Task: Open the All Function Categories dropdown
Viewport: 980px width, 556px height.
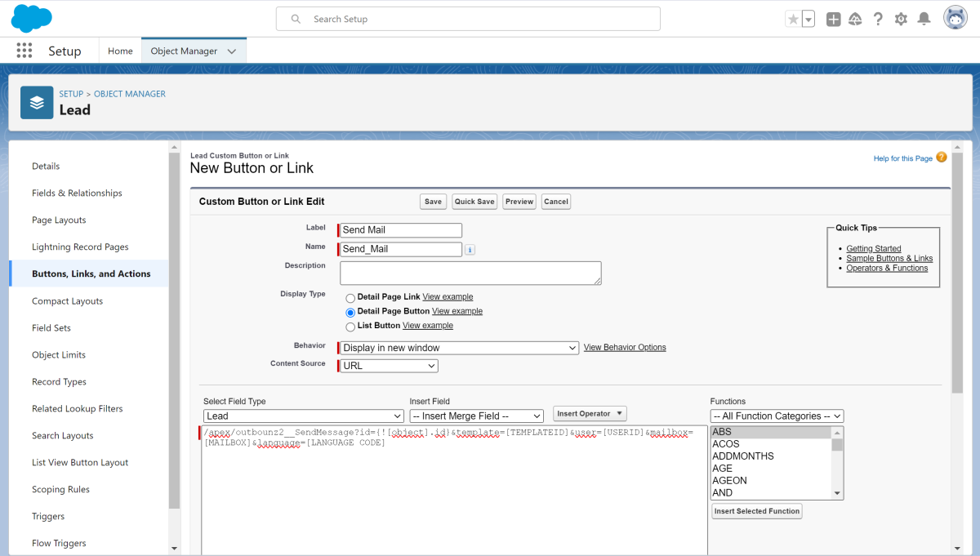Action: tap(777, 416)
